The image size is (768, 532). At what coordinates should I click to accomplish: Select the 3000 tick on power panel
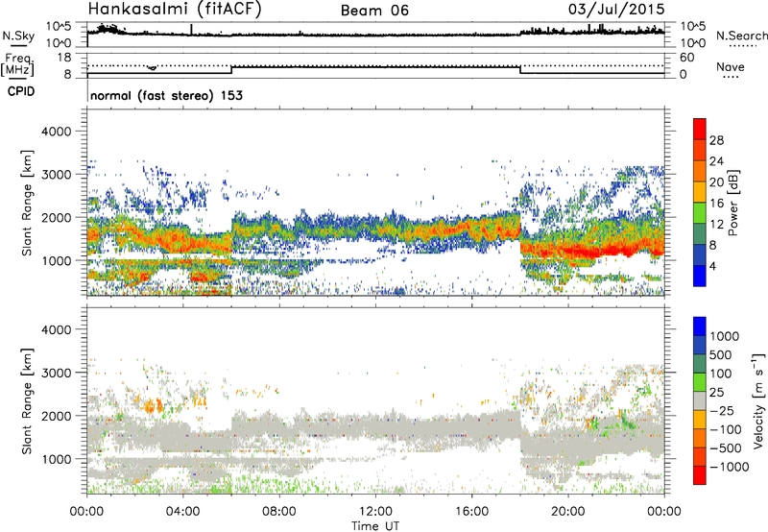pos(56,175)
